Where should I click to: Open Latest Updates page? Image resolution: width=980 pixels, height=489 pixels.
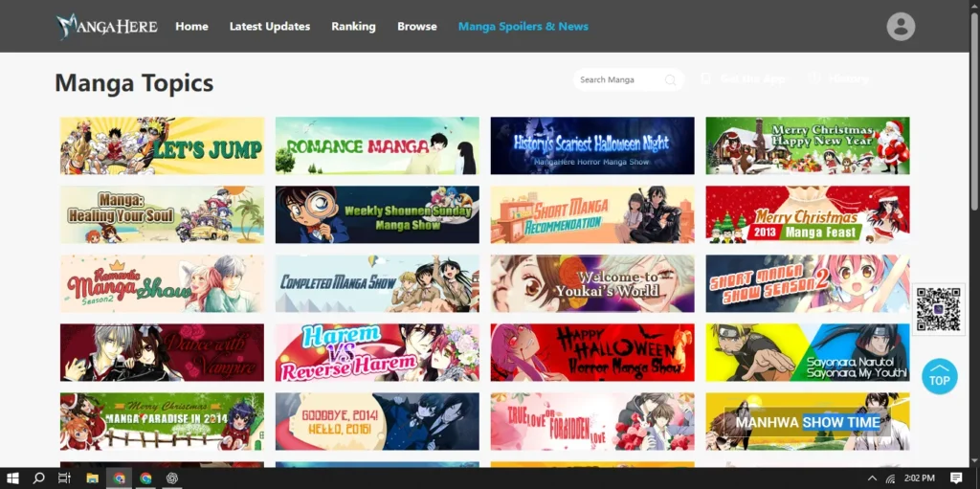tap(269, 26)
